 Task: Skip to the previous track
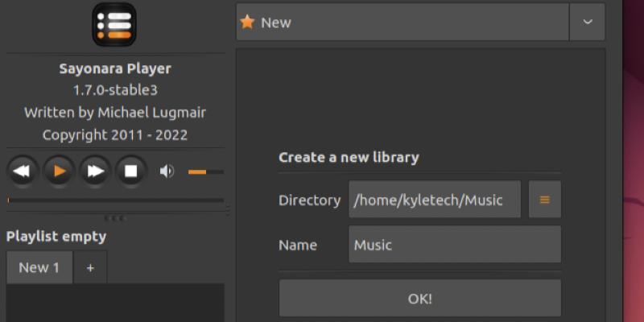click(23, 171)
